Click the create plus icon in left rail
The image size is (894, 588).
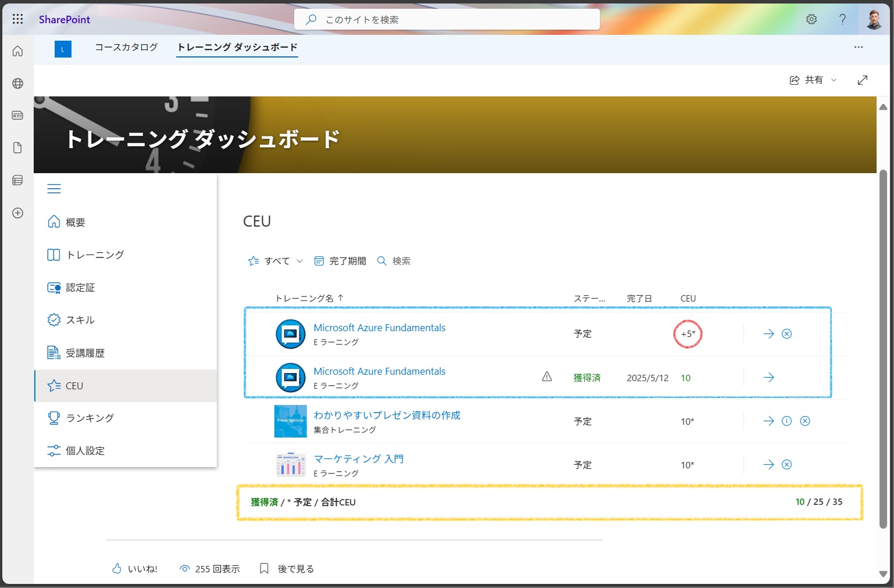pos(17,213)
